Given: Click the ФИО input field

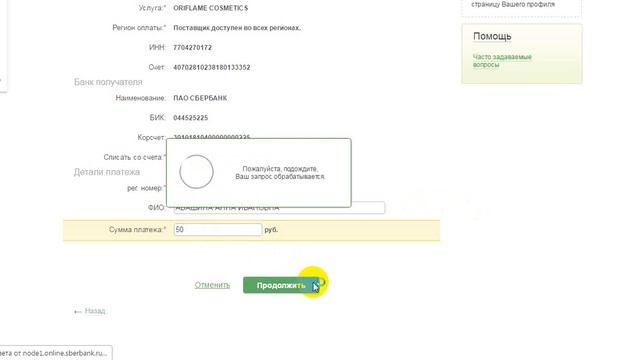Looking at the screenshot, I should pyautogui.click(x=279, y=207).
